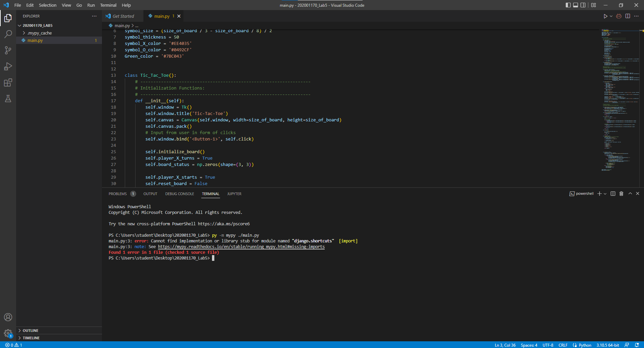The image size is (644, 348).
Task: Open the Problems panel tab
Action: coord(122,194)
